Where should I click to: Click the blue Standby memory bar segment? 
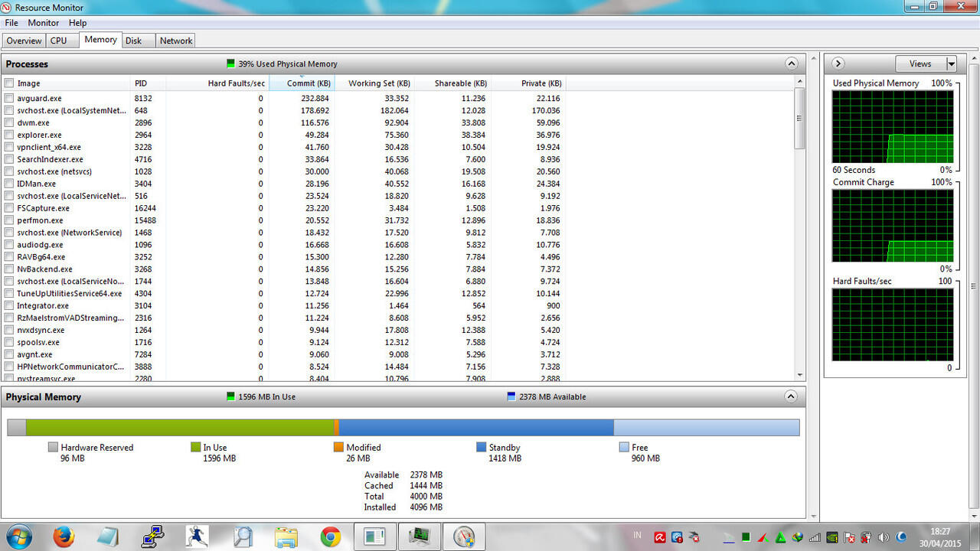(476, 427)
